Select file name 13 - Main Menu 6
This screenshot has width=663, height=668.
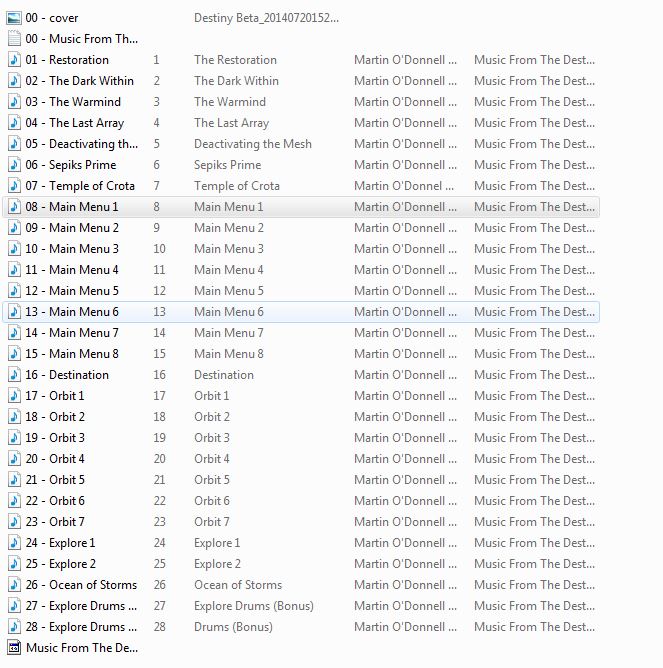coord(72,312)
